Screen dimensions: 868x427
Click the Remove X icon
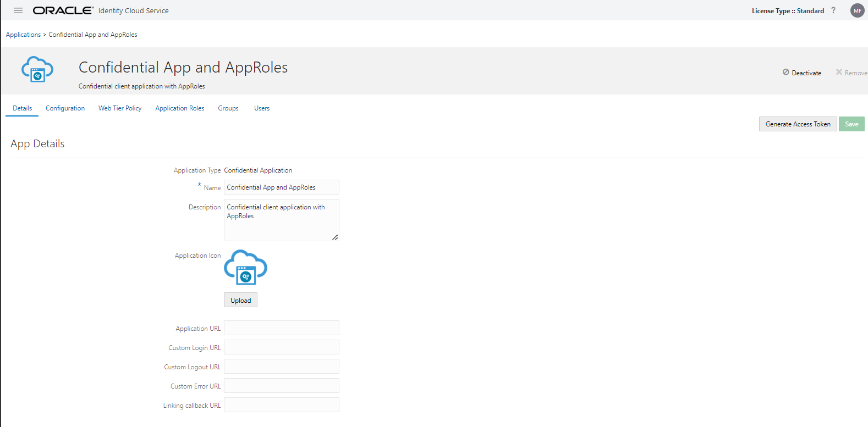click(839, 72)
